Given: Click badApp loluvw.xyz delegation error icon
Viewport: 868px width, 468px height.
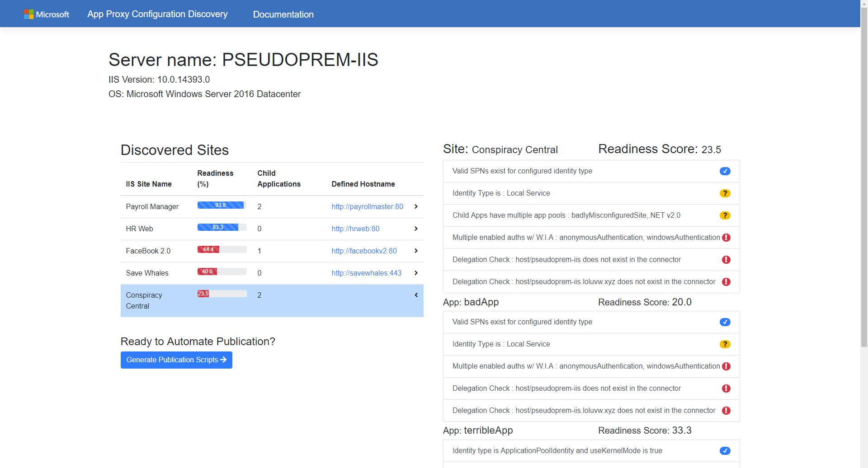Looking at the screenshot, I should [726, 411].
